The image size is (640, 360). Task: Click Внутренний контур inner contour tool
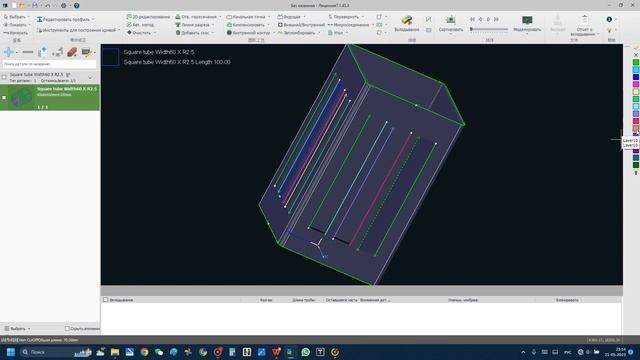[x=248, y=33]
